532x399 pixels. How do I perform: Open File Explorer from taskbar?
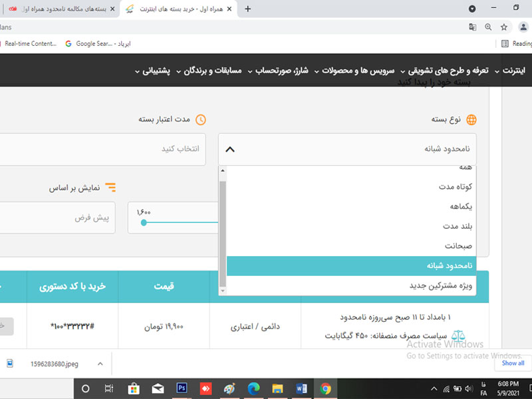277,388
